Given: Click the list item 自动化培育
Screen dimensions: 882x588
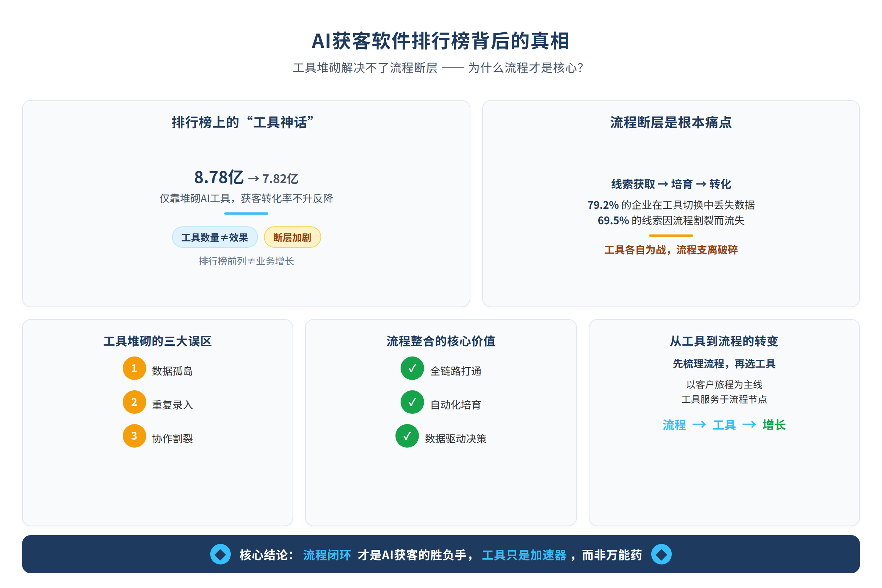Looking at the screenshot, I should 456,405.
